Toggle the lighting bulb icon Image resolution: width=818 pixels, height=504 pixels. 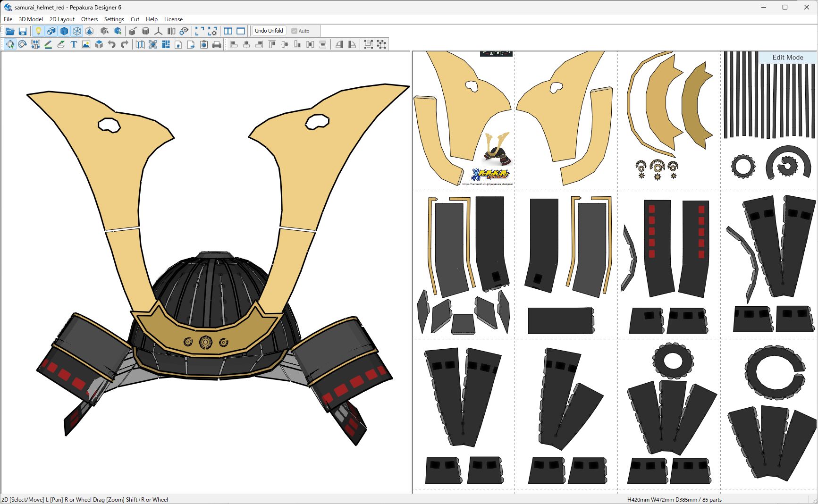(38, 31)
